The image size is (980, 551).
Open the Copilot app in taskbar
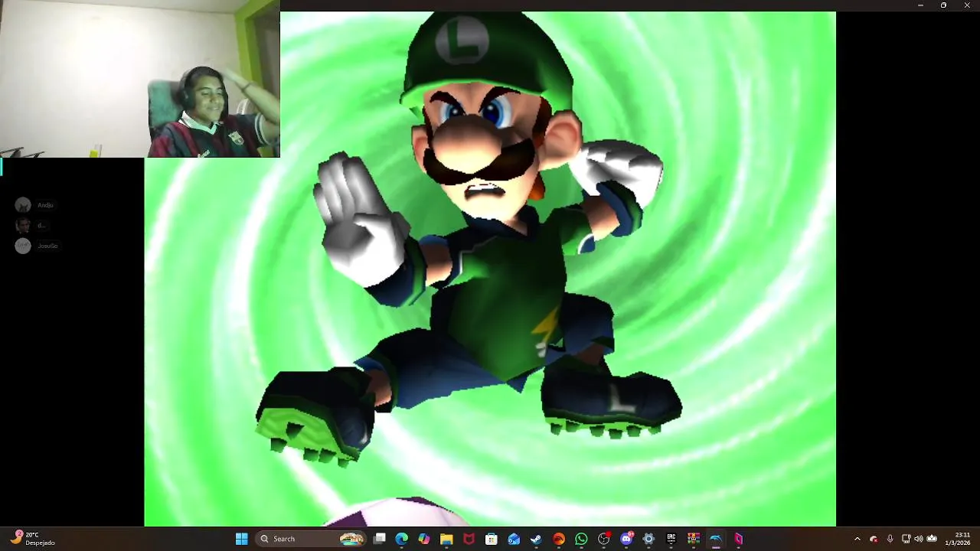(424, 539)
